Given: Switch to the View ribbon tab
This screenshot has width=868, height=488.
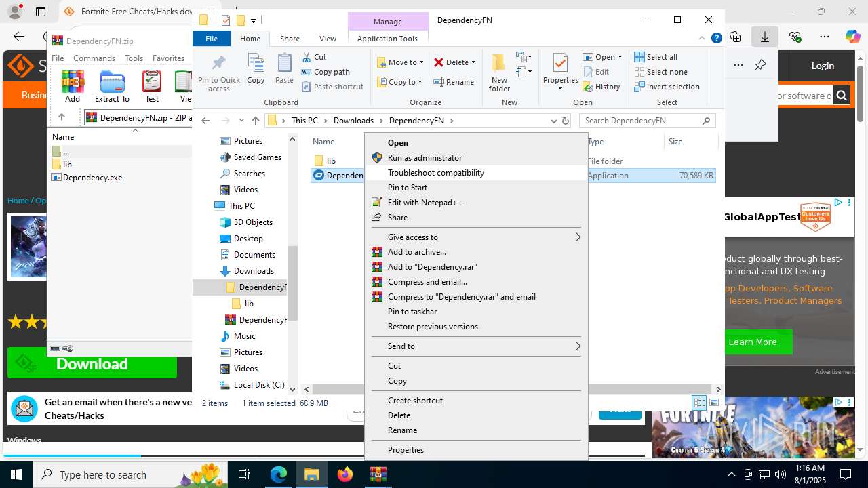Looking at the screenshot, I should pyautogui.click(x=328, y=39).
